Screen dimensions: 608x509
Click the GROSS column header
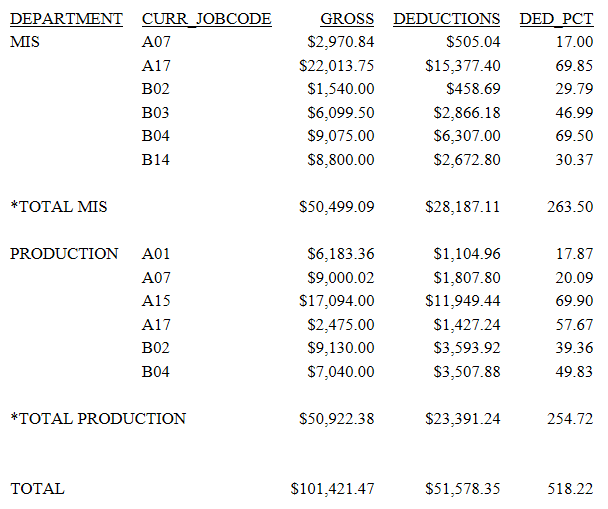click(347, 19)
